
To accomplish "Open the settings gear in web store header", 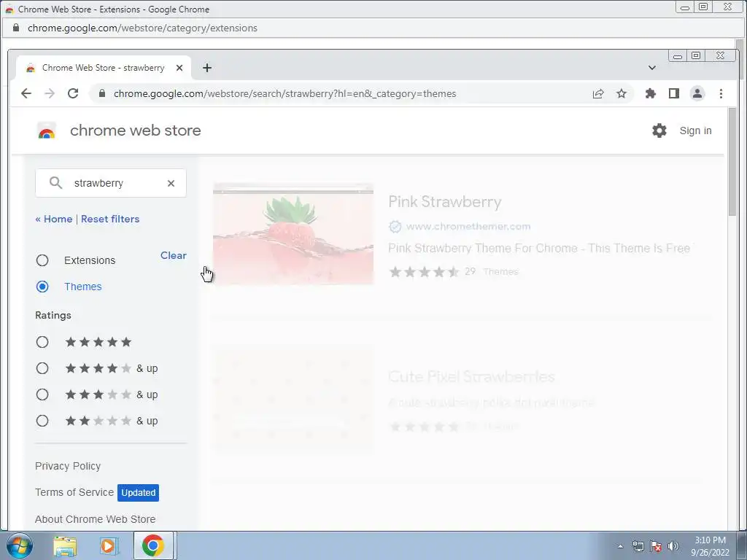I will tap(659, 131).
